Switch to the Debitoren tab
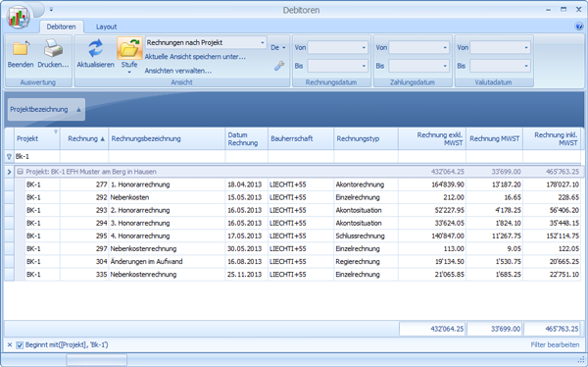This screenshot has height=367, width=588. (61, 26)
